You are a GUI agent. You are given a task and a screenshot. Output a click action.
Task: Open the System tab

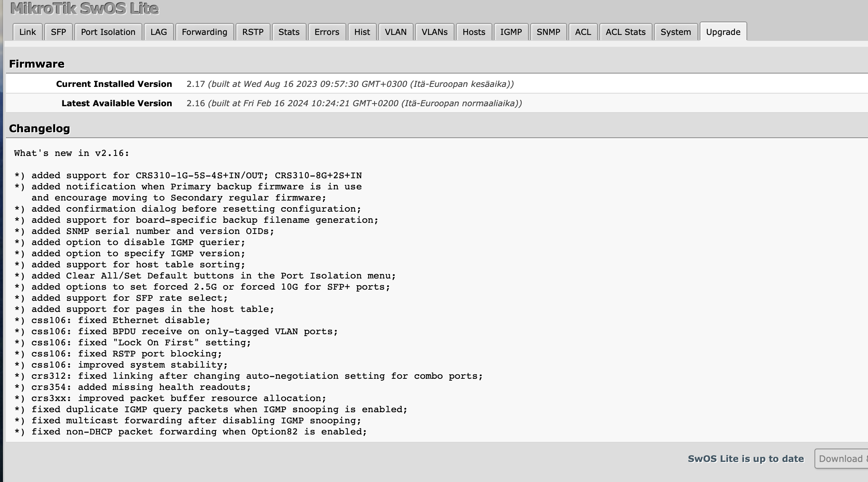(676, 32)
